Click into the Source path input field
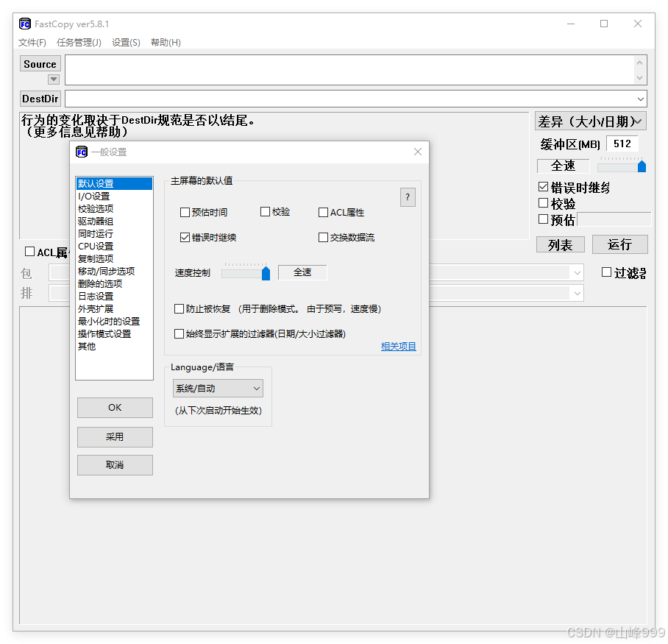 (x=349, y=70)
